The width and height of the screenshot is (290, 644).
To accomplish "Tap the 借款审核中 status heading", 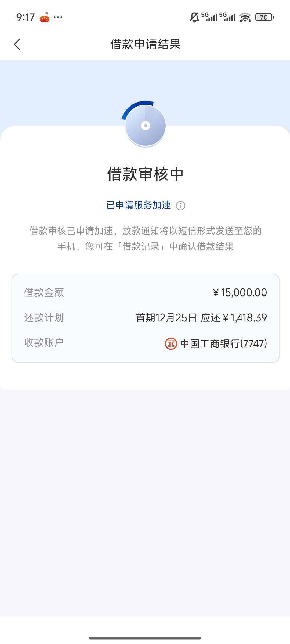I will [x=145, y=174].
